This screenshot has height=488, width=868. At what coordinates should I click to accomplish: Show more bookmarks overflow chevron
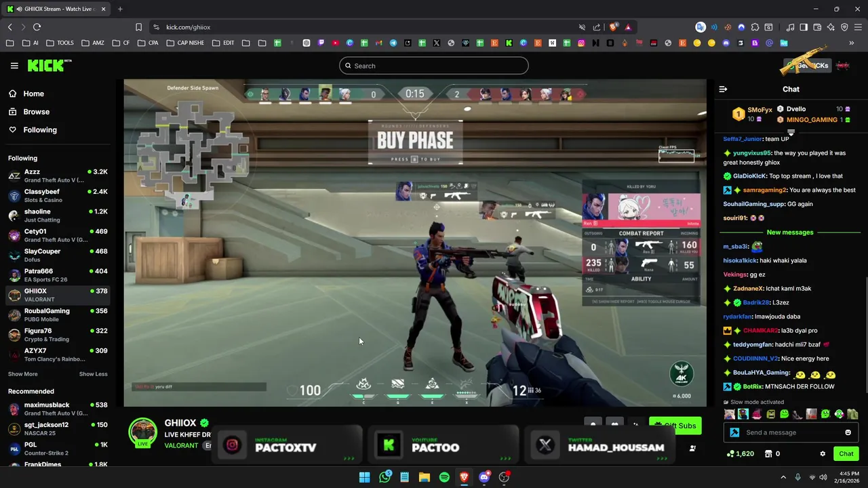852,43
